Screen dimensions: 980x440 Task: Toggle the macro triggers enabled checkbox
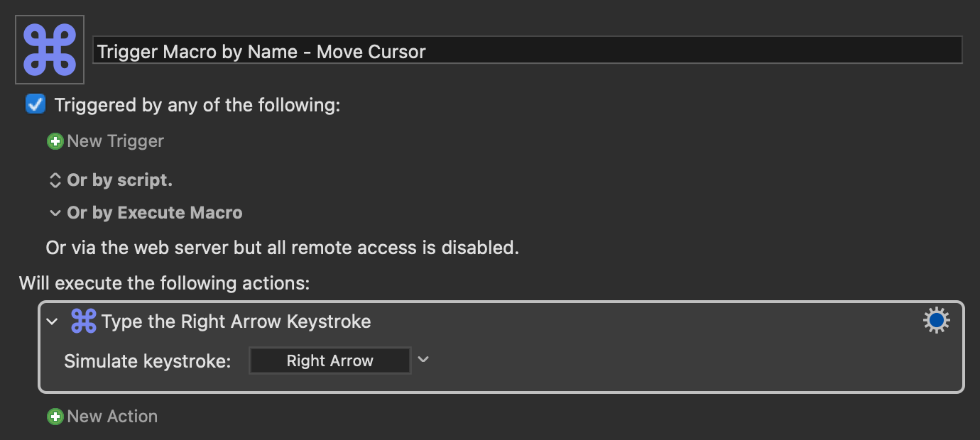click(36, 105)
